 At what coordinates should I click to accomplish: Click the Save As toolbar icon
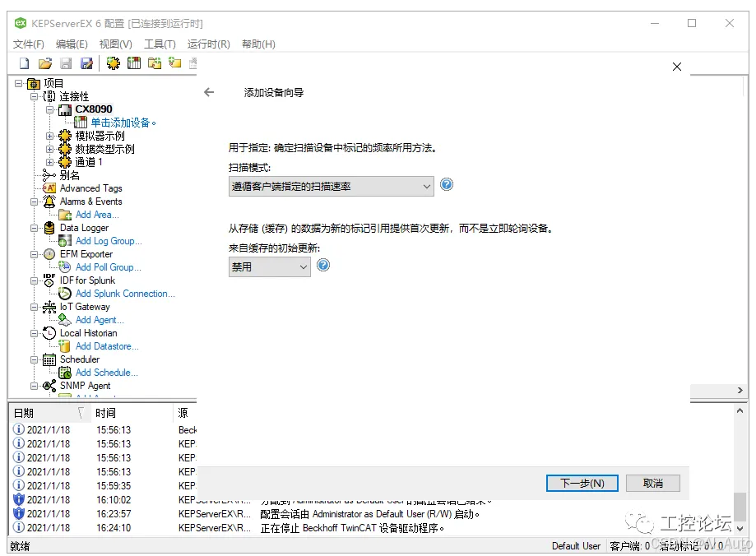(x=86, y=63)
